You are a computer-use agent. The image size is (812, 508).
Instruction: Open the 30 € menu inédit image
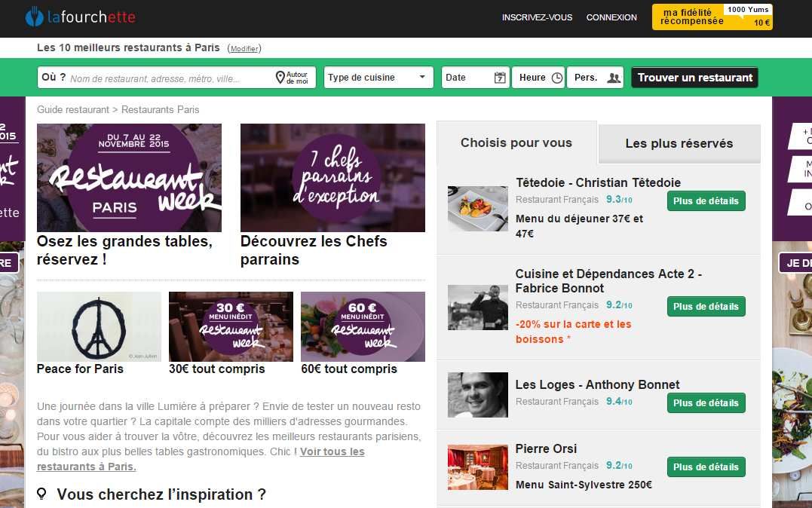(x=231, y=327)
